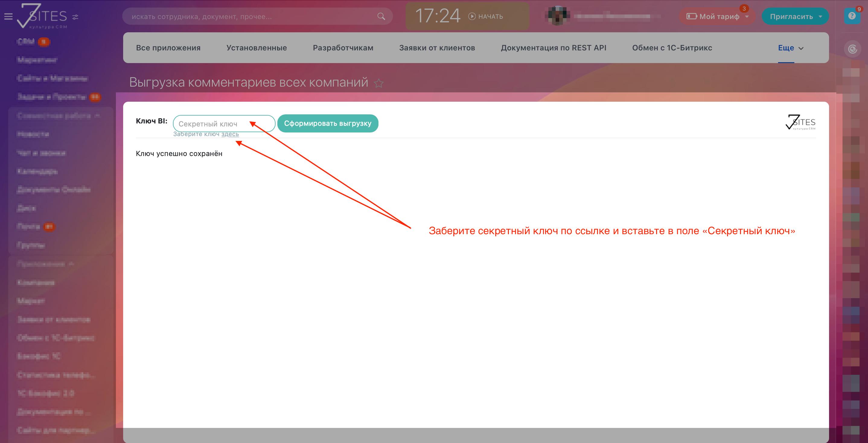Open Документация по REST API tab
868x443 pixels.
click(x=553, y=48)
